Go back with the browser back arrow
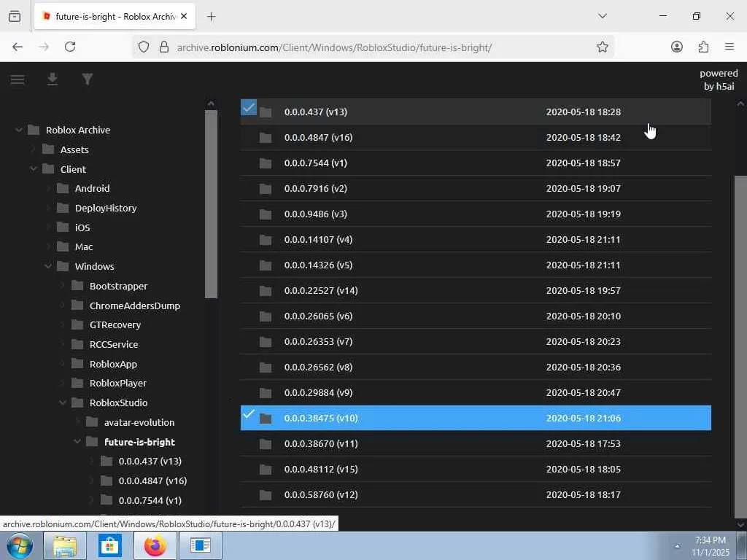Image resolution: width=747 pixels, height=560 pixels. [18, 47]
